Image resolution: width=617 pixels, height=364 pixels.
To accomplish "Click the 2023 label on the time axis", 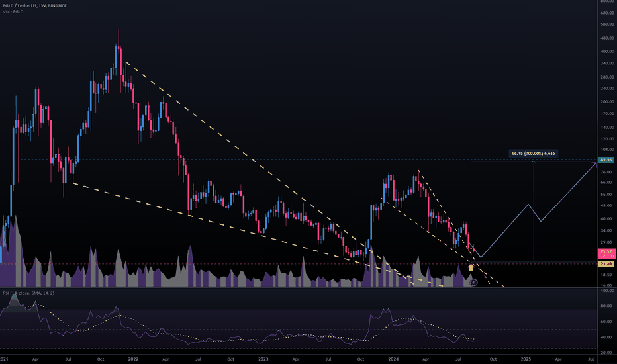I will (x=263, y=359).
